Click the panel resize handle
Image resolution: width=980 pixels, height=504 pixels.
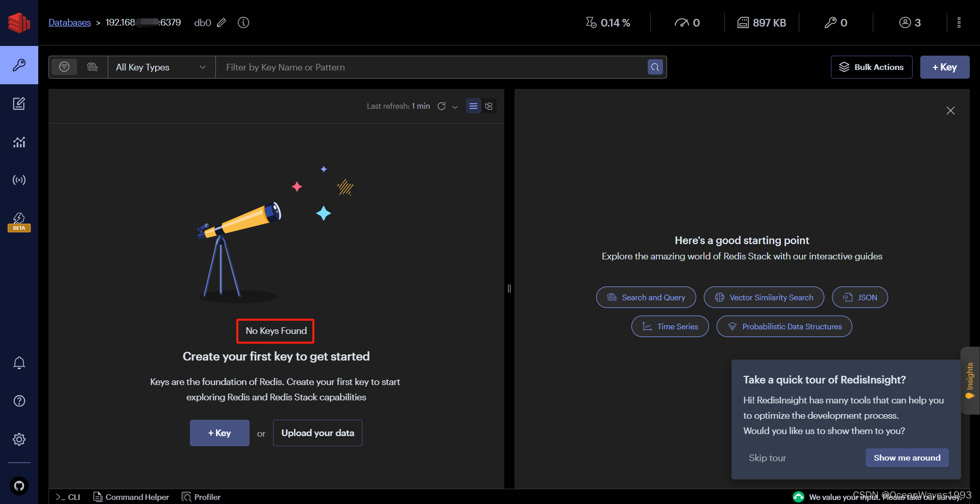click(x=509, y=289)
